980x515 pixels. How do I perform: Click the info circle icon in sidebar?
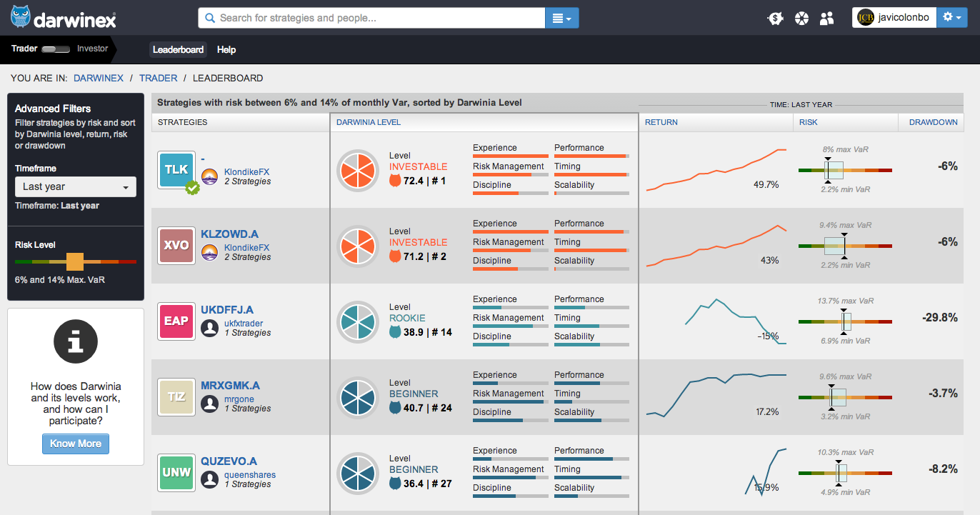coord(75,342)
